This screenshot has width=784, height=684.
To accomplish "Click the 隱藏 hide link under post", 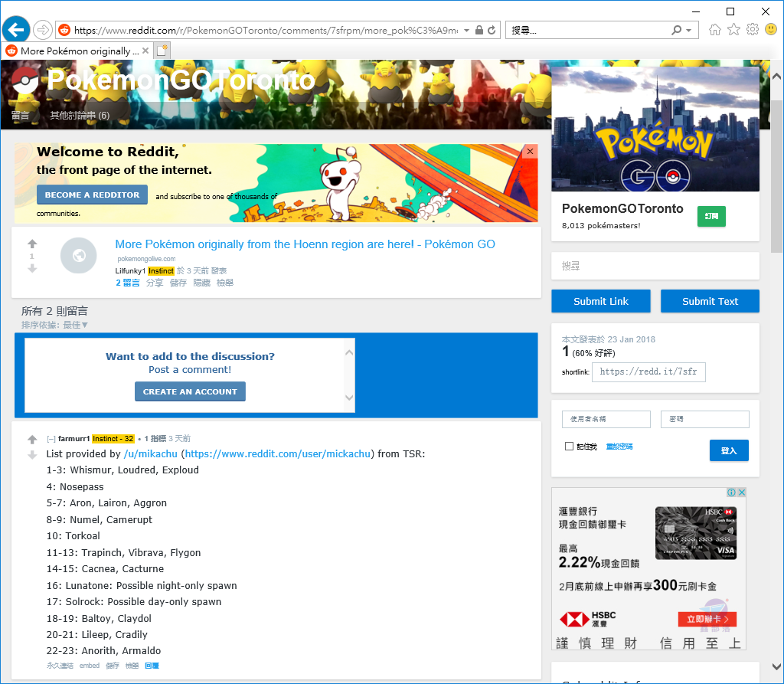I will click(x=201, y=283).
